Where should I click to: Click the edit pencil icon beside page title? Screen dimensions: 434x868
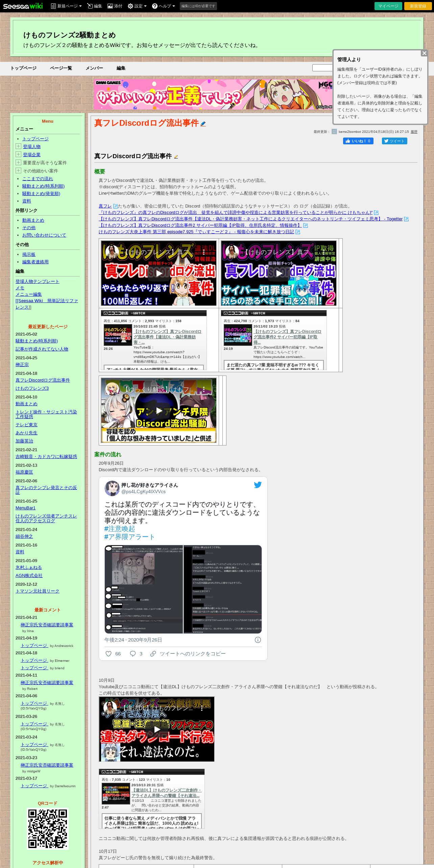tap(203, 124)
